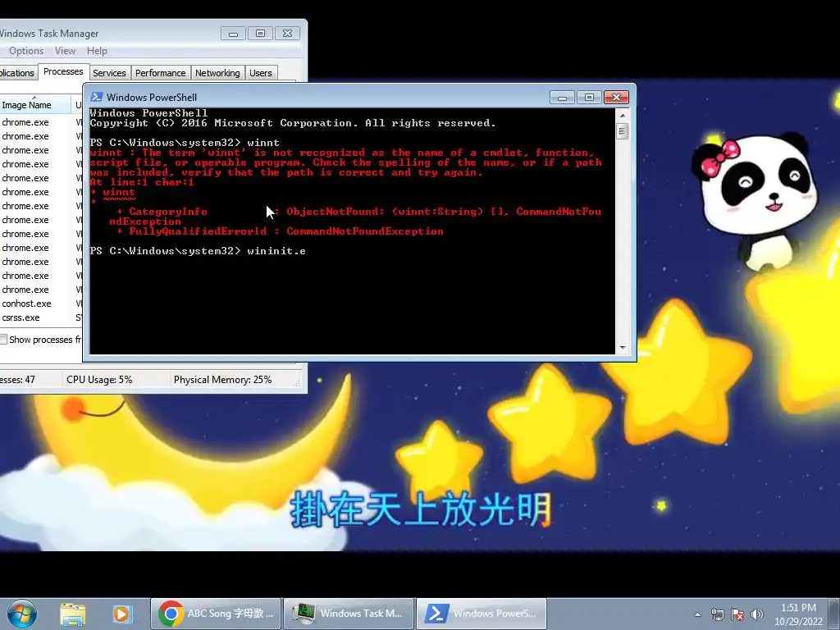Open the volume speaker tray icon
The height and width of the screenshot is (630, 840).
[x=756, y=614]
